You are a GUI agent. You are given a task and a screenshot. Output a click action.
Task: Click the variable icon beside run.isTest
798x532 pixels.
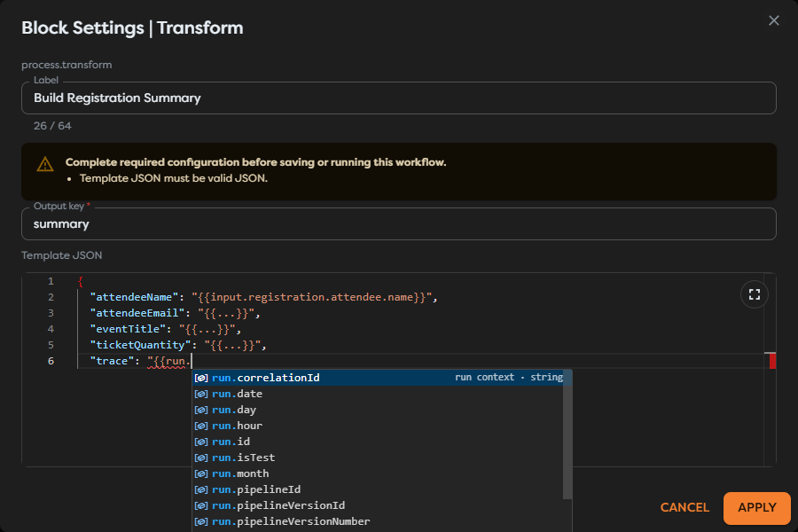201,458
